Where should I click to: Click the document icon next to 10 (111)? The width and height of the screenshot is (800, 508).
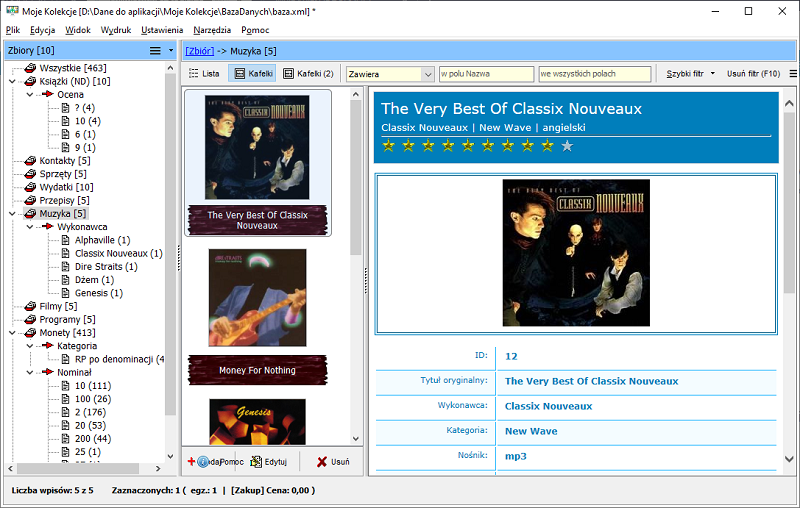[x=65, y=386]
